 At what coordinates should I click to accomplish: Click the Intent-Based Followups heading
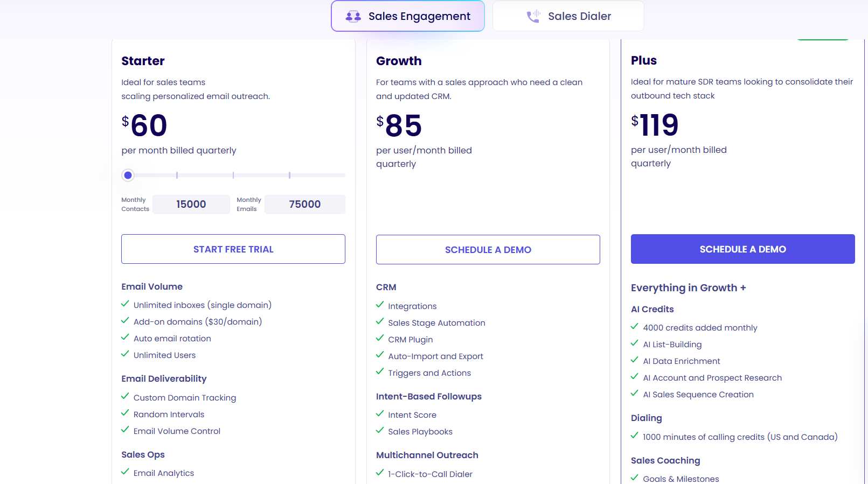(429, 396)
